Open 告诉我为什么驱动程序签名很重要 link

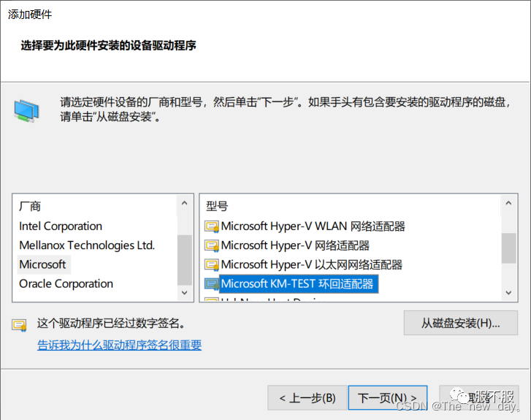[120, 345]
